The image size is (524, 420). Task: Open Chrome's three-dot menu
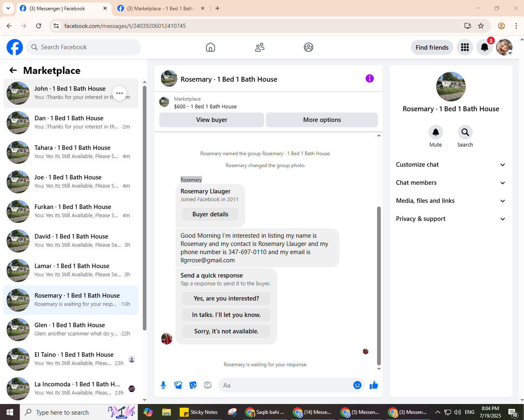click(x=516, y=26)
